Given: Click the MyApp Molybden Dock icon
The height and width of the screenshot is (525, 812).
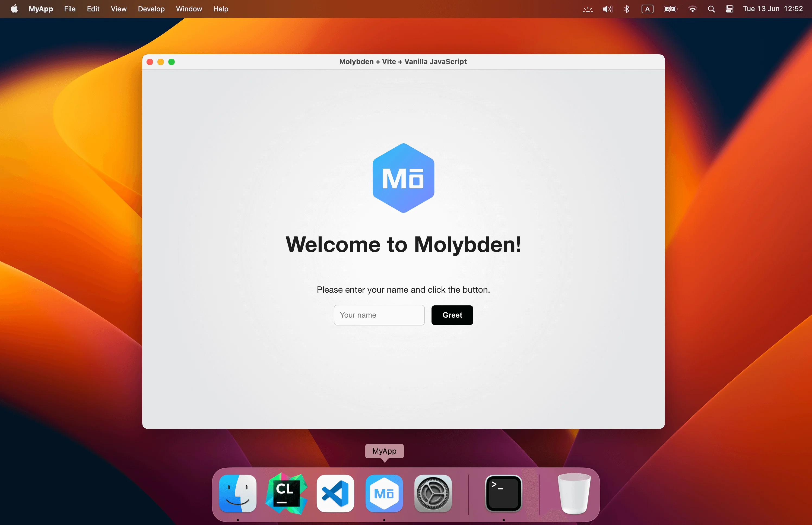Looking at the screenshot, I should tap(384, 494).
